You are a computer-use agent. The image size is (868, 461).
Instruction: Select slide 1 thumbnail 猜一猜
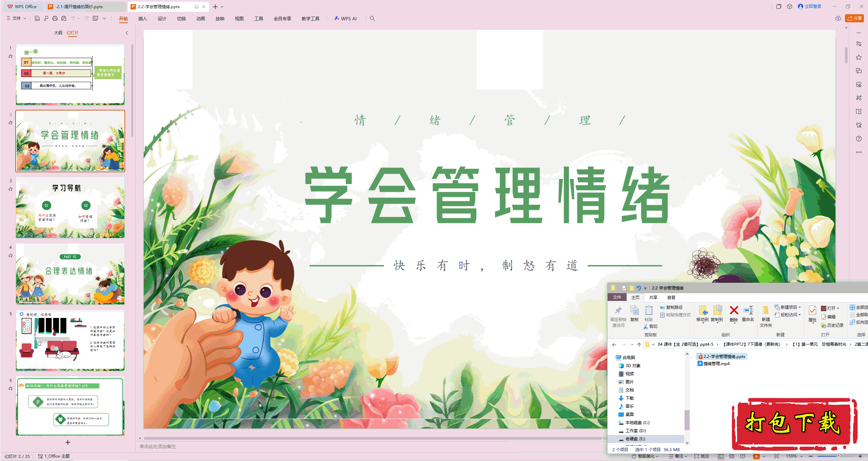(70, 74)
